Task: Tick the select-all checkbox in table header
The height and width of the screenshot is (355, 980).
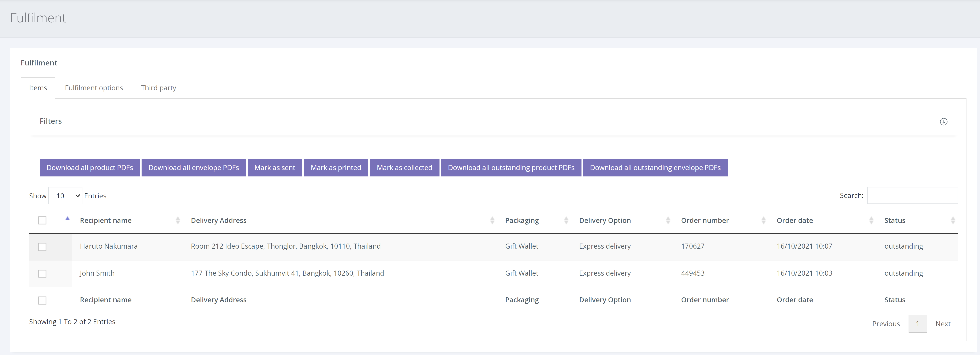Action: coord(42,220)
